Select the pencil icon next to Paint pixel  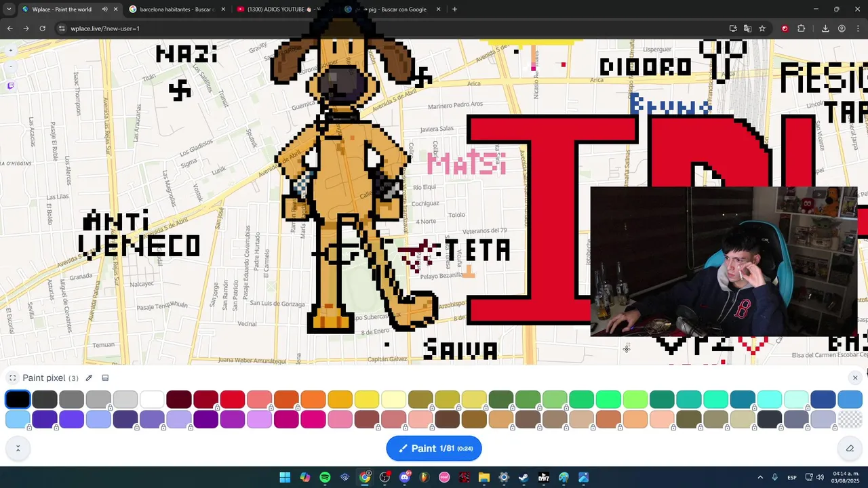(89, 378)
